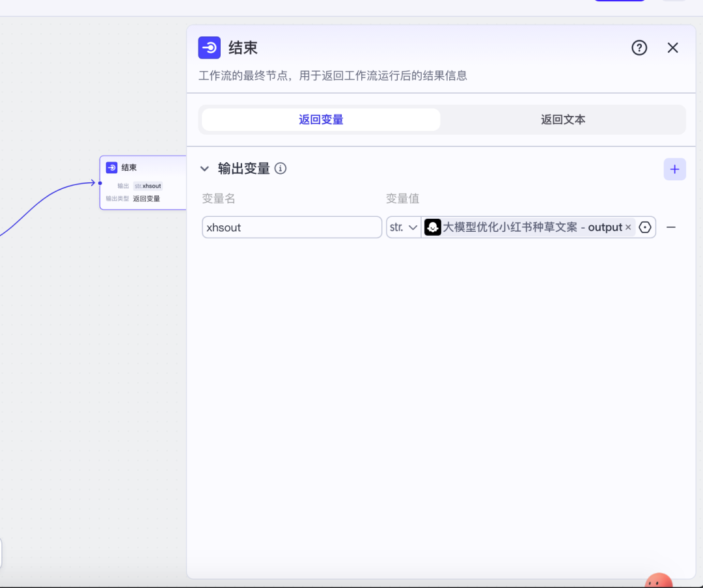This screenshot has width=703, height=588.
Task: Click the 结束 node's icon on canvas
Action: 112,168
